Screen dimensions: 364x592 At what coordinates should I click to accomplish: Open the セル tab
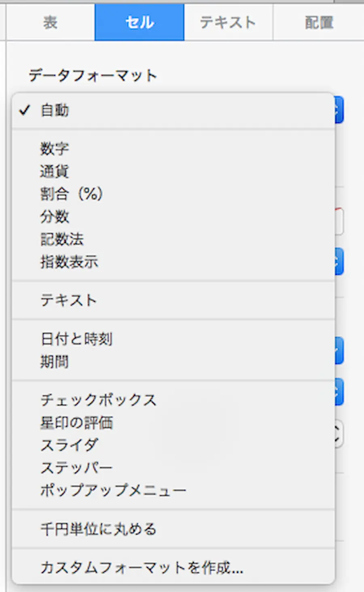[x=140, y=23]
